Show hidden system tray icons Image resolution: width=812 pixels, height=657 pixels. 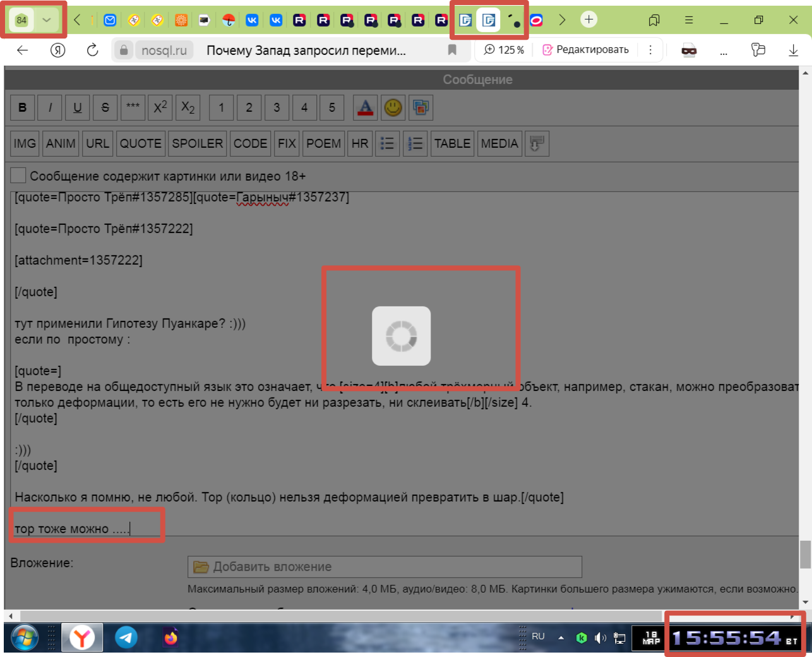561,638
